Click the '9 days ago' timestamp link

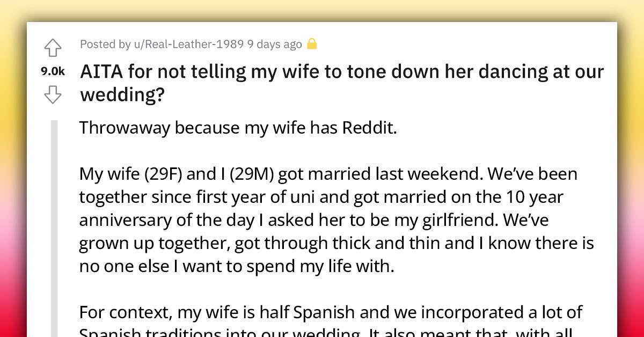(274, 44)
